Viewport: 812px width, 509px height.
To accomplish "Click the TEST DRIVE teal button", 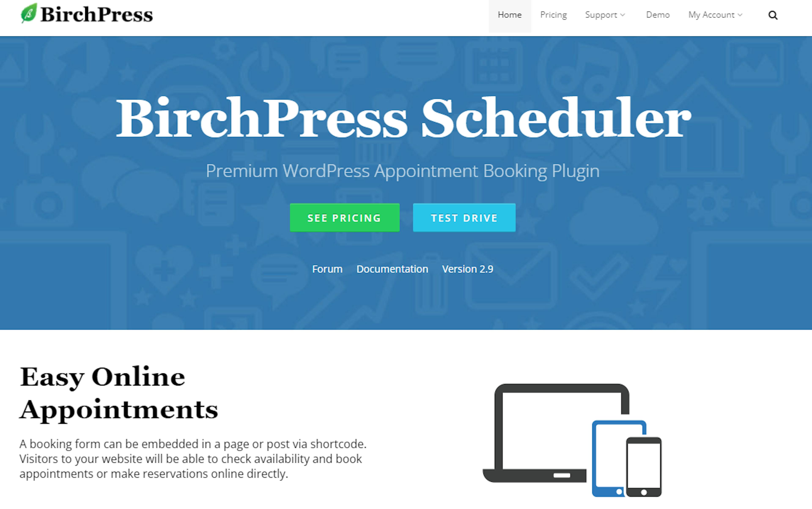I will coord(464,218).
